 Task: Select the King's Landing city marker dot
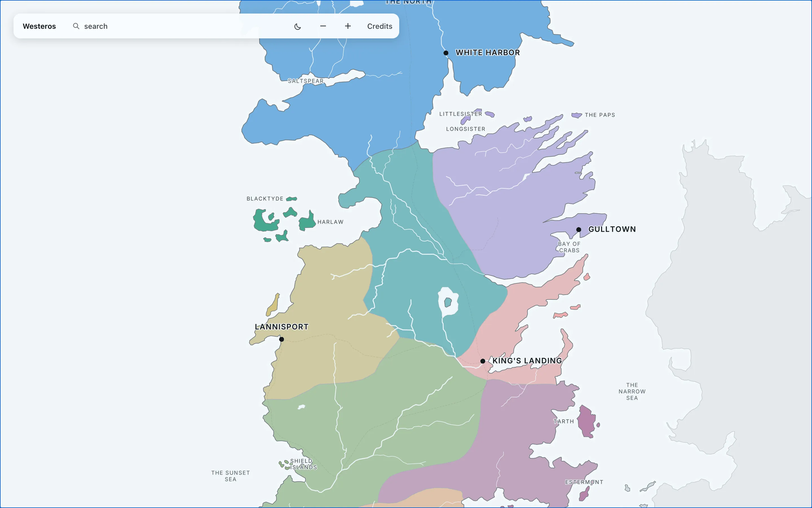pyautogui.click(x=482, y=361)
